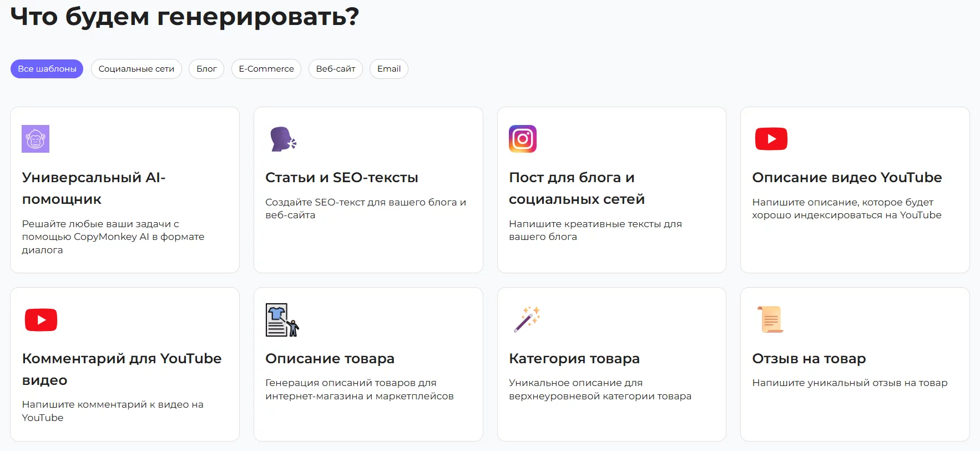Click the YouTube icon above Комментарий для YouTube видео
980x451 pixels.
tap(41, 320)
